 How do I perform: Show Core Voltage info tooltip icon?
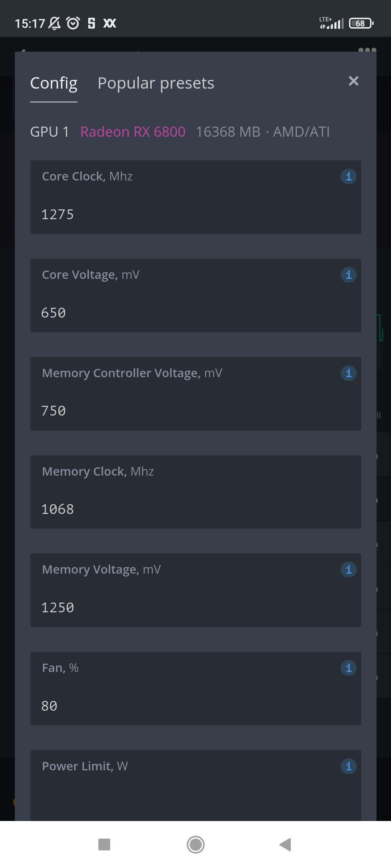click(348, 275)
